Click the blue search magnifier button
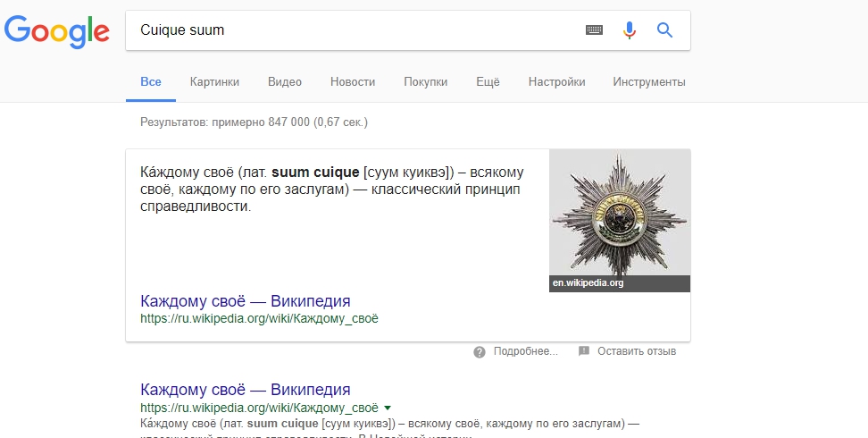The height and width of the screenshot is (438, 868). pos(664,29)
